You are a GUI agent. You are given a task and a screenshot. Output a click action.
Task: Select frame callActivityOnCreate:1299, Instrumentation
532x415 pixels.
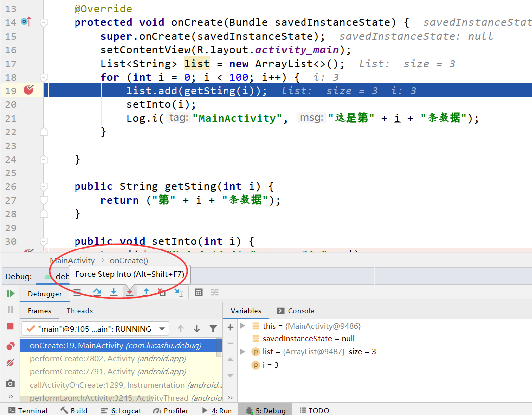(x=120, y=385)
